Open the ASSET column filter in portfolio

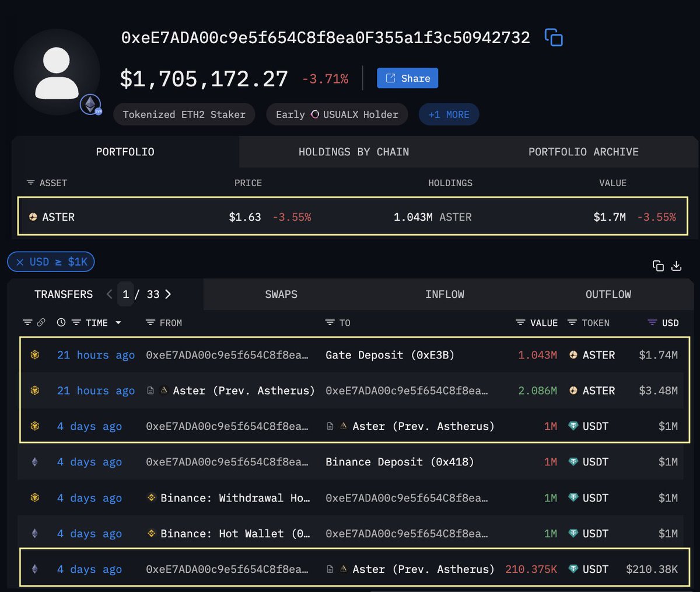pos(31,183)
